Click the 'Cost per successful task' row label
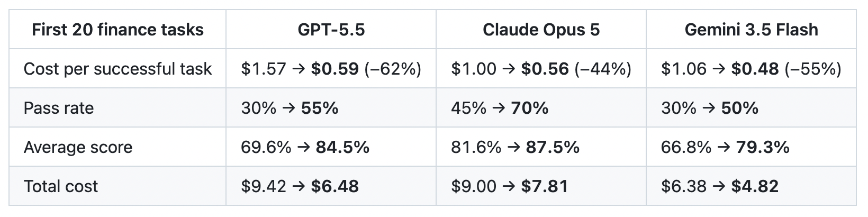This screenshot has height=217, width=868. tap(117, 69)
